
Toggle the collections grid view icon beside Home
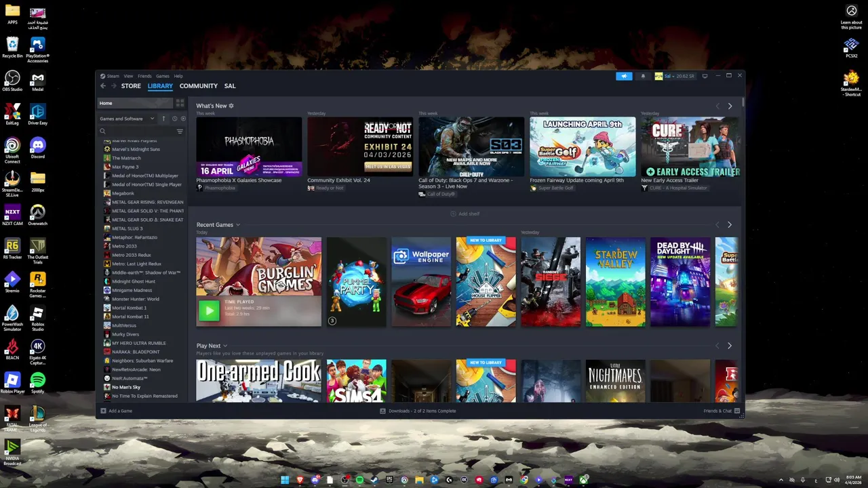(180, 103)
